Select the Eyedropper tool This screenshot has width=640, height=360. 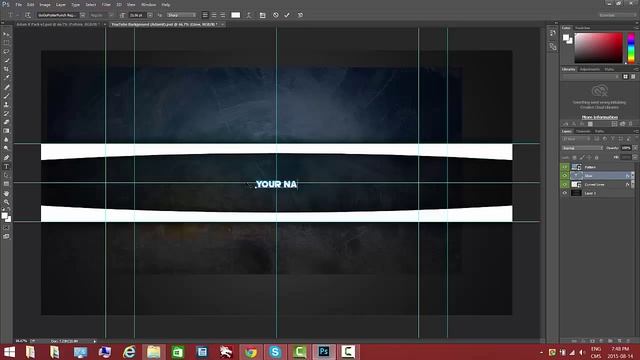point(7,78)
